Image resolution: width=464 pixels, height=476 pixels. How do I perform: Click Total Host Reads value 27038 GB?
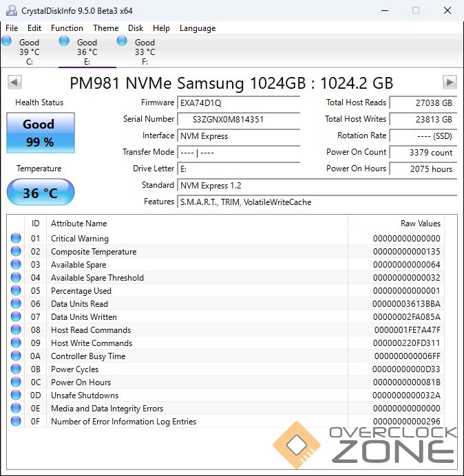[x=423, y=103]
